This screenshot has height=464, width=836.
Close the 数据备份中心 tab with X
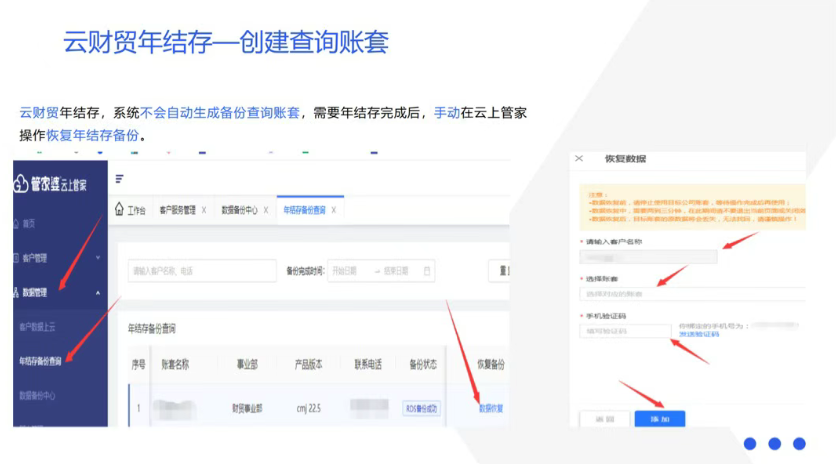coord(265,211)
